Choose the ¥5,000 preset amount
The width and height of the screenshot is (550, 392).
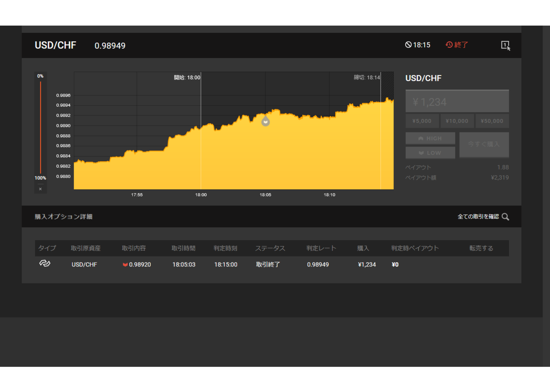(422, 121)
